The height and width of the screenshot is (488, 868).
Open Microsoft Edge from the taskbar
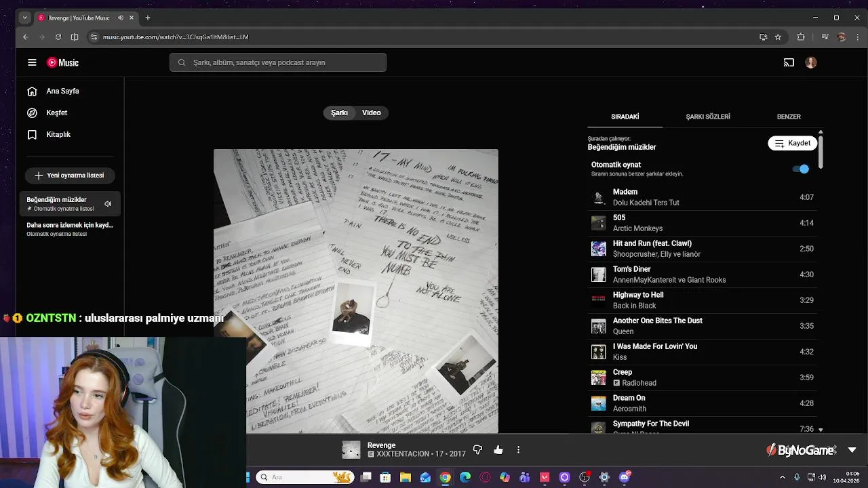click(465, 477)
